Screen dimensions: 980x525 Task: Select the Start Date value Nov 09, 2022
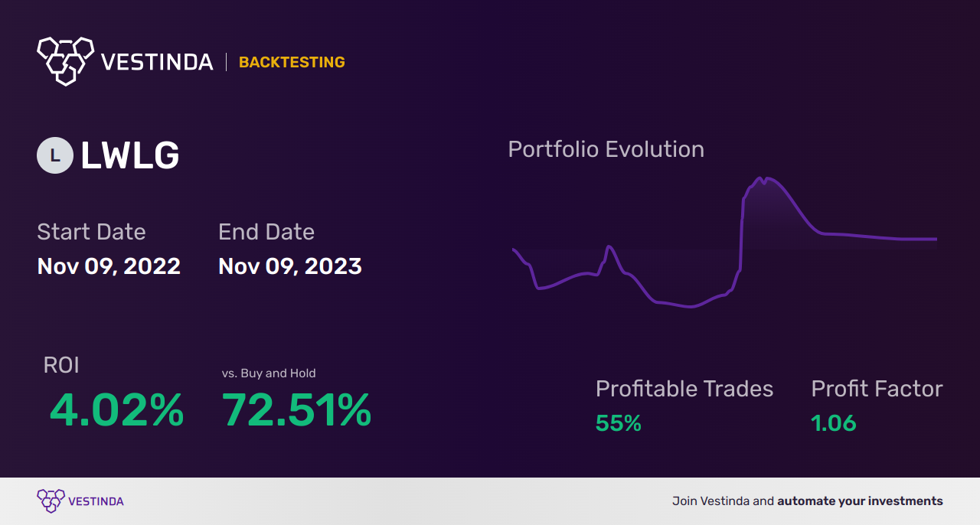[109, 266]
